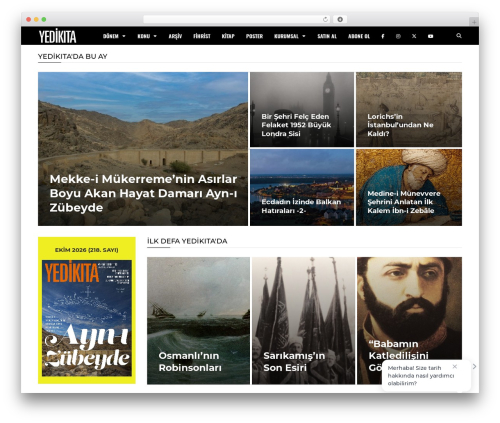
Task: Click the yellow minimize window button
Action: pyautogui.click(x=36, y=20)
